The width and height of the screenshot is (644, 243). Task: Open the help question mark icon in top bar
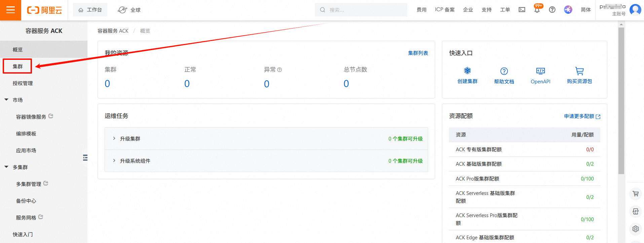pyautogui.click(x=552, y=10)
